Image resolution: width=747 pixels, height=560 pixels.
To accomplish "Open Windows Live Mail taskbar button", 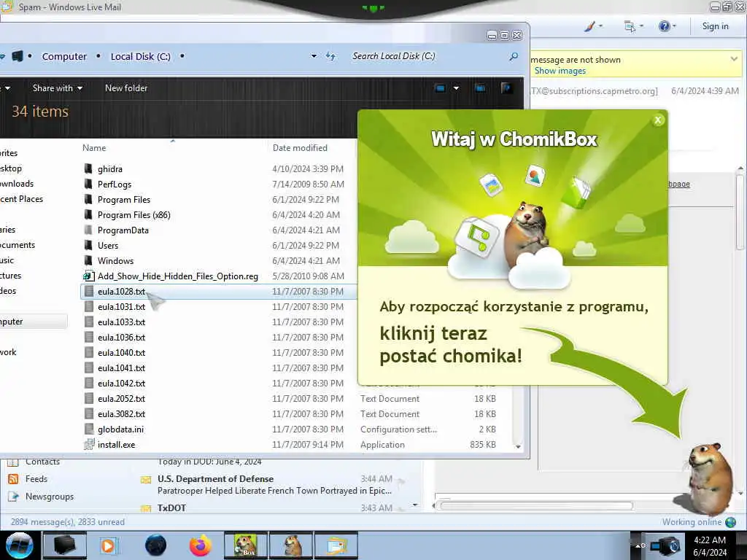I will point(336,545).
